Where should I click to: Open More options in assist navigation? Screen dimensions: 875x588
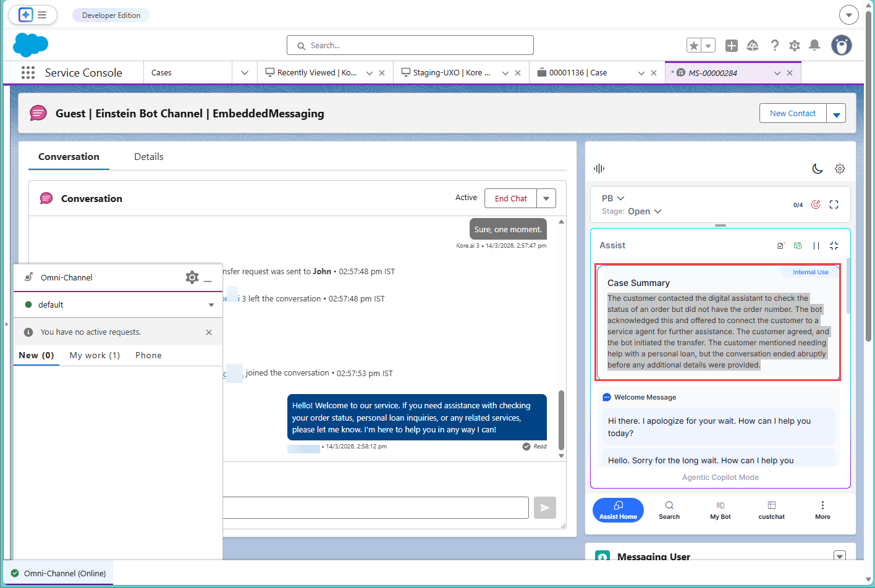coord(822,510)
